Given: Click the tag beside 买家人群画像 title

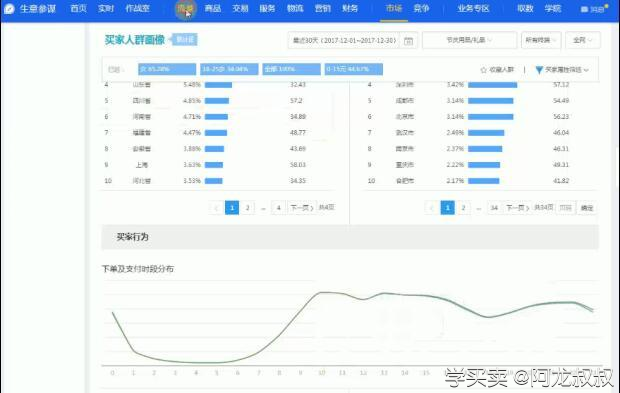Looking at the screenshot, I should pos(184,40).
